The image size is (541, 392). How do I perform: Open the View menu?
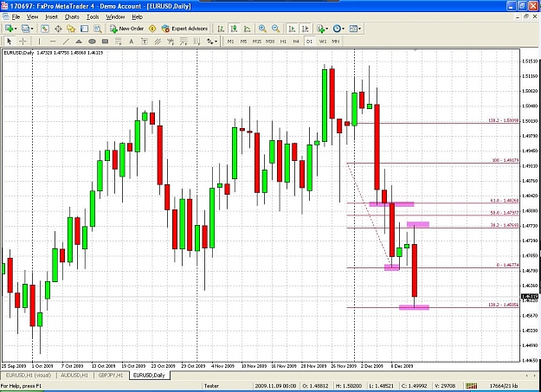pyautogui.click(x=32, y=17)
